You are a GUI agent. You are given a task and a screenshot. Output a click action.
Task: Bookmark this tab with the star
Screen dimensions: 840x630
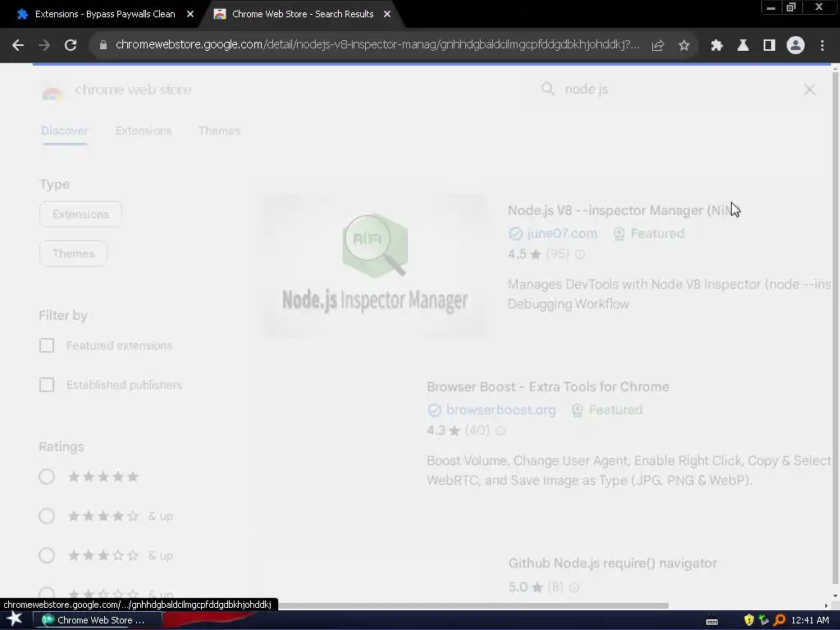[x=684, y=46]
